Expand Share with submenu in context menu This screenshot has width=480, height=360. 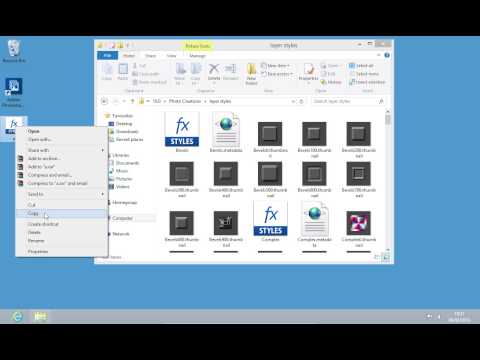61,150
